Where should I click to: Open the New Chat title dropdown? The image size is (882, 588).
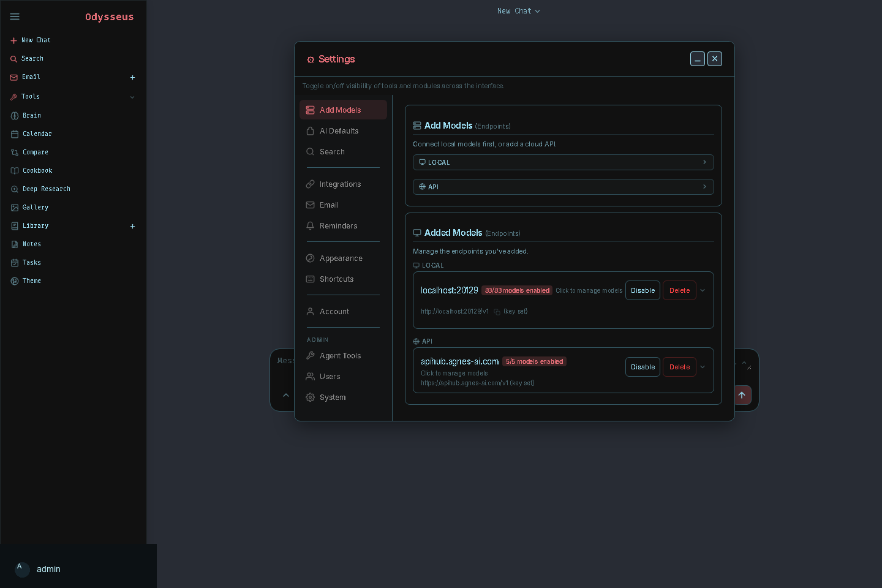519,11
